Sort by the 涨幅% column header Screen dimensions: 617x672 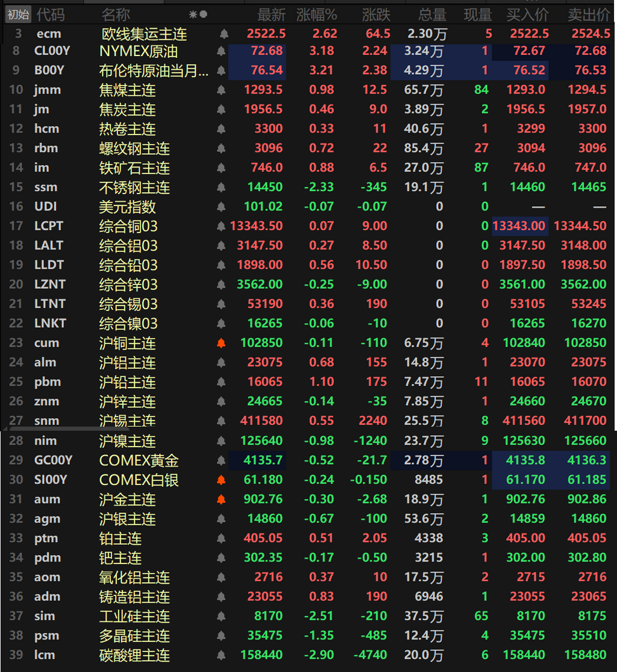316,15
